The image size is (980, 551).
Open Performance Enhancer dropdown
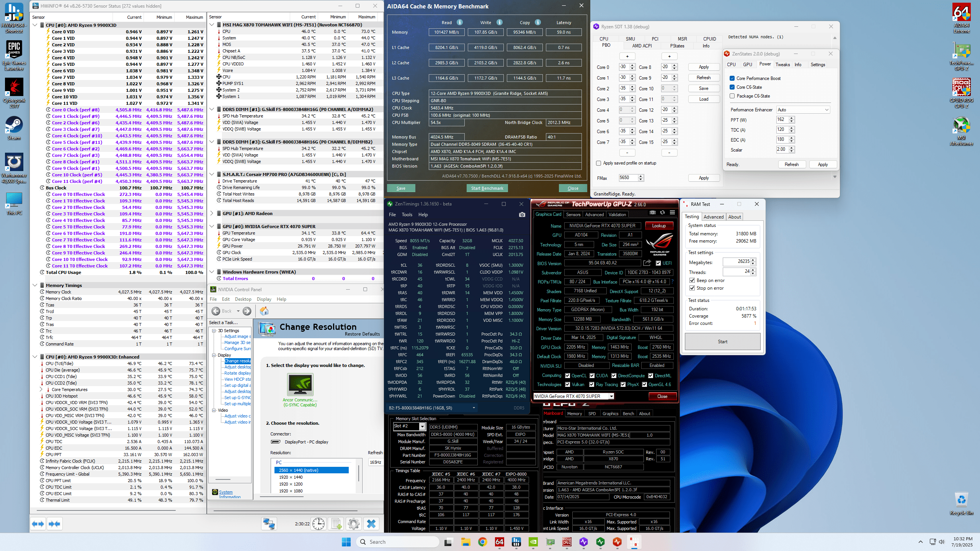(803, 110)
